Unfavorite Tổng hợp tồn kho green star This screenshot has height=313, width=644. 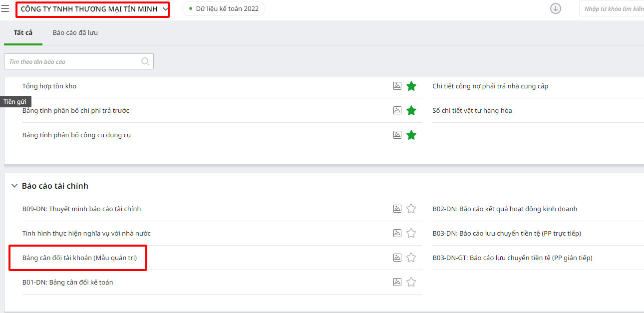(411, 86)
